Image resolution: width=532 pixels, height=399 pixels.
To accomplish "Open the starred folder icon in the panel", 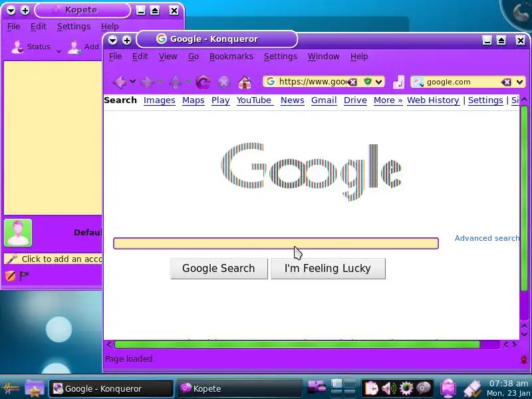I will pos(35,388).
